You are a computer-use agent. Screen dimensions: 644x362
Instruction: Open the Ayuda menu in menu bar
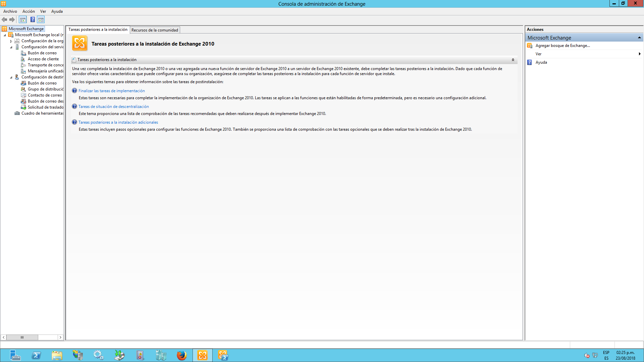click(x=57, y=11)
